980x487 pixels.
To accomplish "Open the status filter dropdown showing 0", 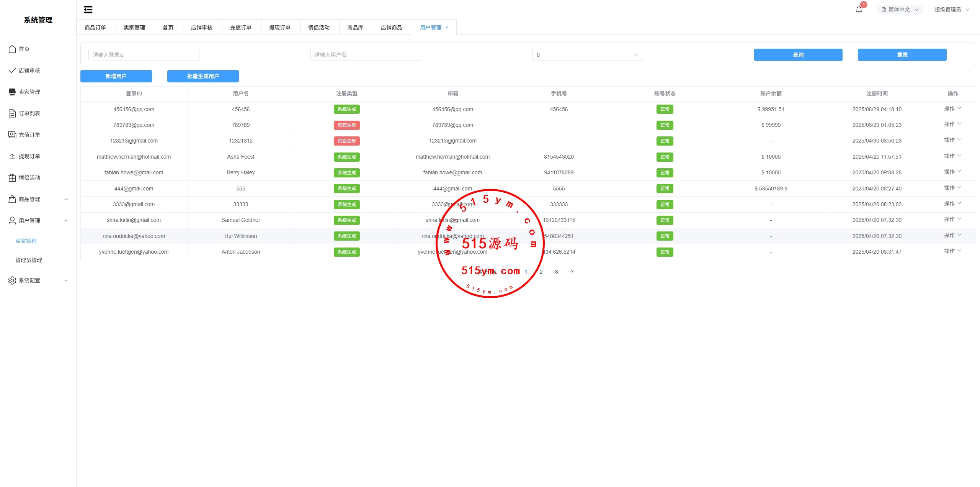I will point(587,55).
